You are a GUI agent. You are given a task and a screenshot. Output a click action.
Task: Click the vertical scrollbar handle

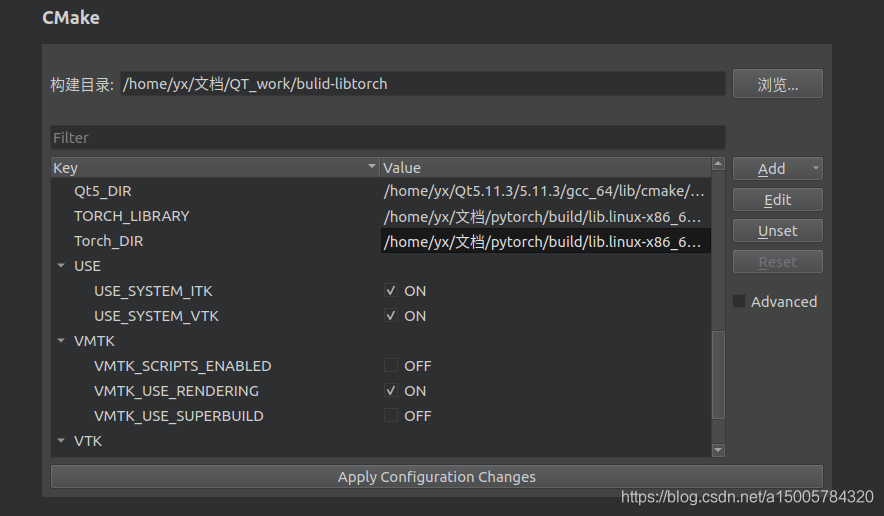click(x=718, y=374)
